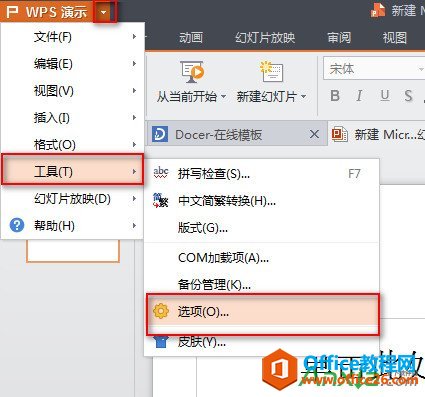Screen dimensions: 425x397
Task: Switch to the 动画 ribbon tab
Action: pyautogui.click(x=191, y=38)
